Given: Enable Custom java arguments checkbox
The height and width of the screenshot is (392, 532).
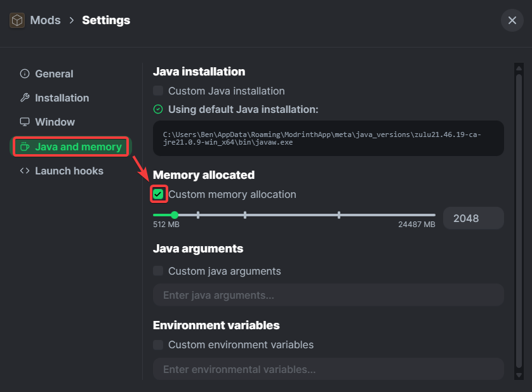Looking at the screenshot, I should coord(158,271).
